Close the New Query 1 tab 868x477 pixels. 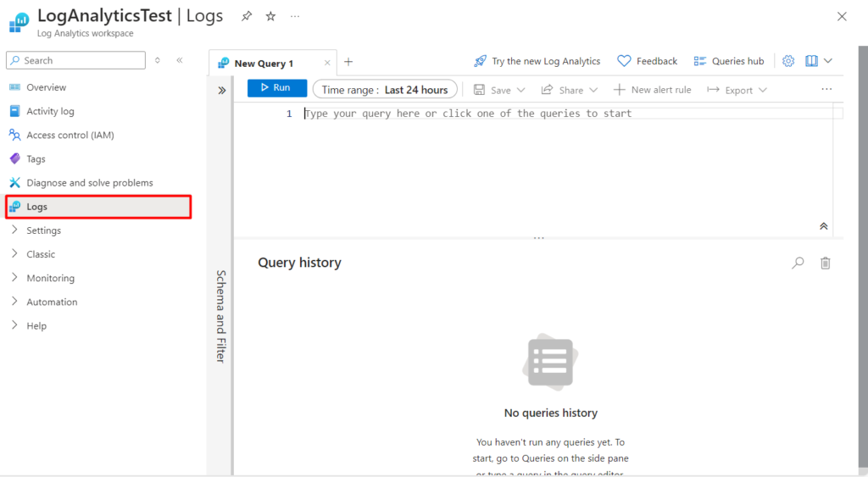[327, 63]
